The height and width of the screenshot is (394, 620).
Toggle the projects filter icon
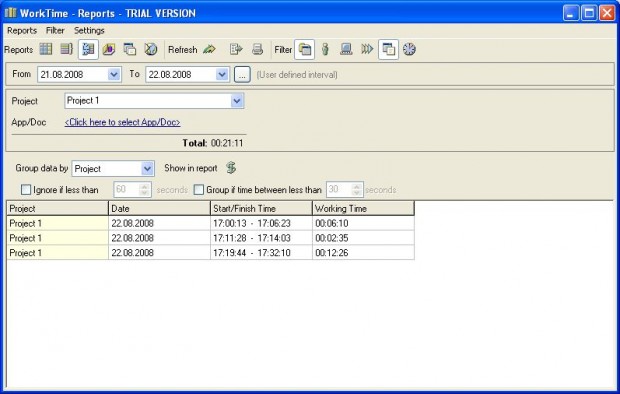click(304, 49)
